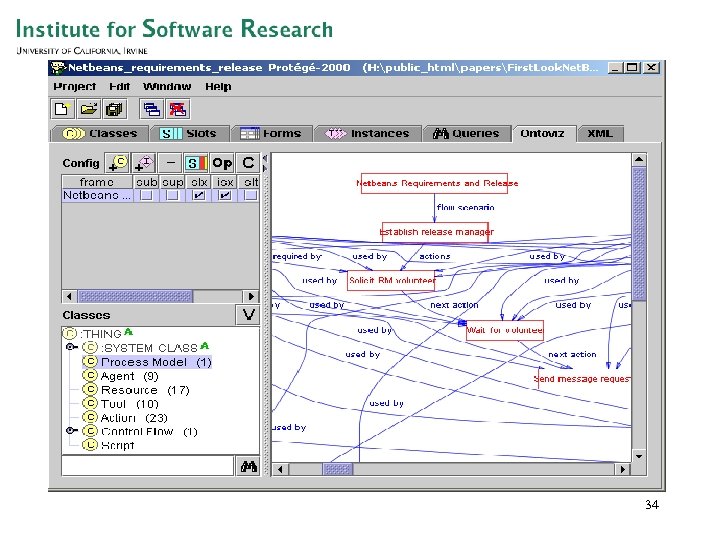Screen dimensions: 720x540
Task: Click the graph vertical scrollbar thumb
Action: point(639,234)
